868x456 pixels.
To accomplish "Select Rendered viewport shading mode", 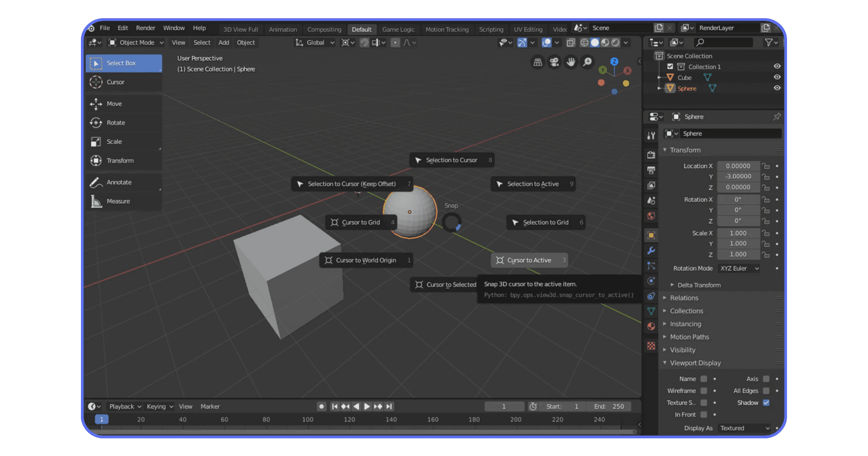I will click(x=616, y=42).
